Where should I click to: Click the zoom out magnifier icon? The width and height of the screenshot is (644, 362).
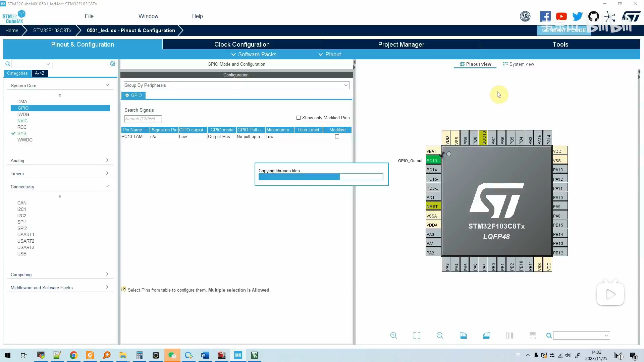tap(440, 336)
